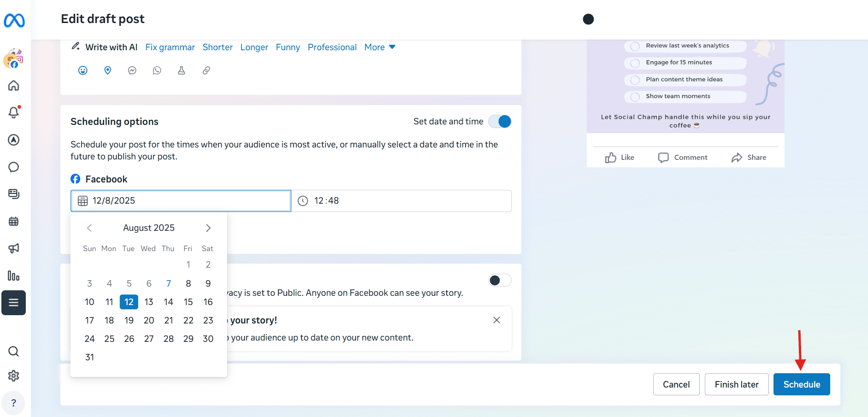The image size is (868, 417).
Task: Go to previous month in the calendar
Action: point(89,228)
